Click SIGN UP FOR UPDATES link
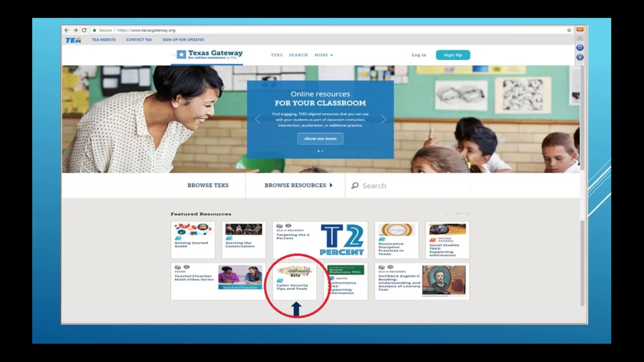This screenshot has width=644, height=362. (x=183, y=40)
